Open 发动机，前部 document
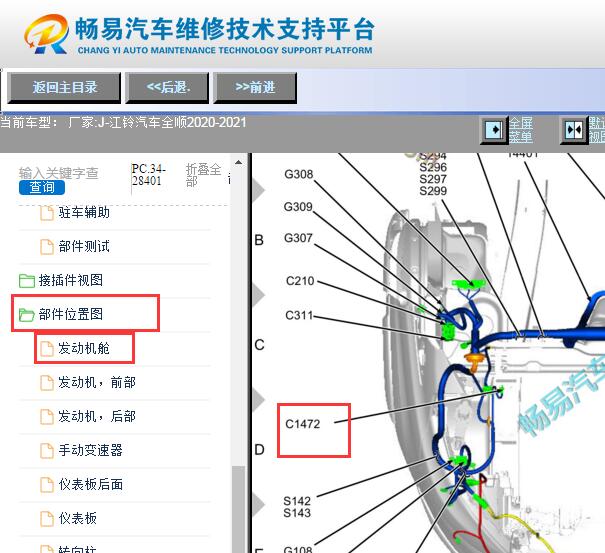This screenshot has height=553, width=605. [x=97, y=382]
